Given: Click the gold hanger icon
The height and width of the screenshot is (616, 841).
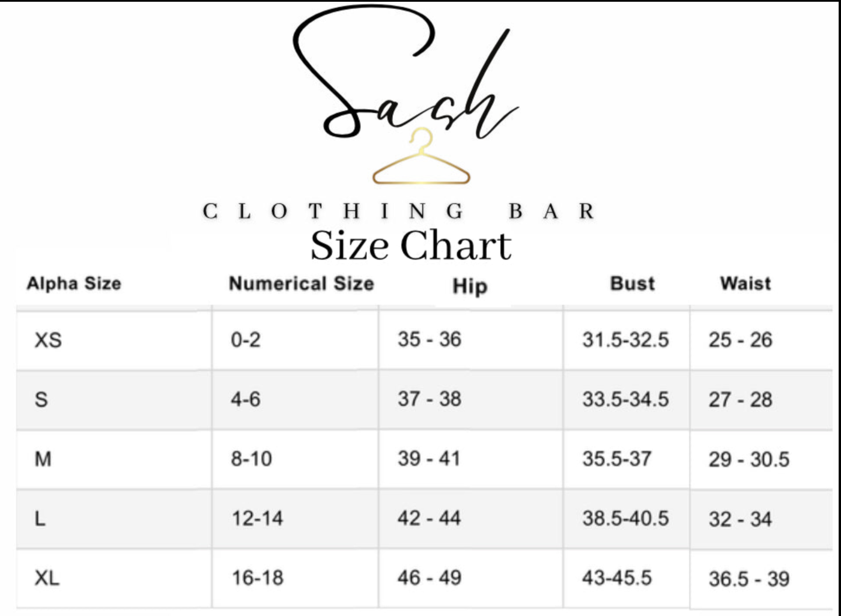Looking at the screenshot, I should 421,158.
